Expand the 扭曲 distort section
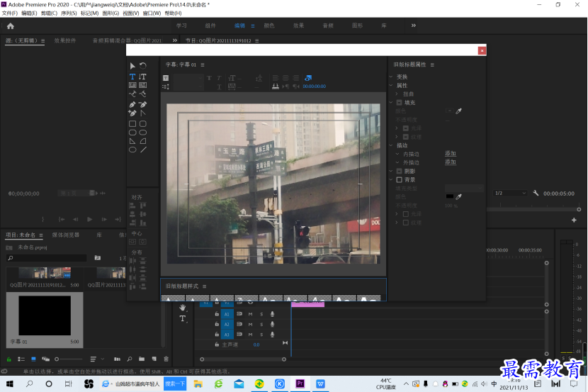Image resolution: width=588 pixels, height=392 pixels. [397, 94]
